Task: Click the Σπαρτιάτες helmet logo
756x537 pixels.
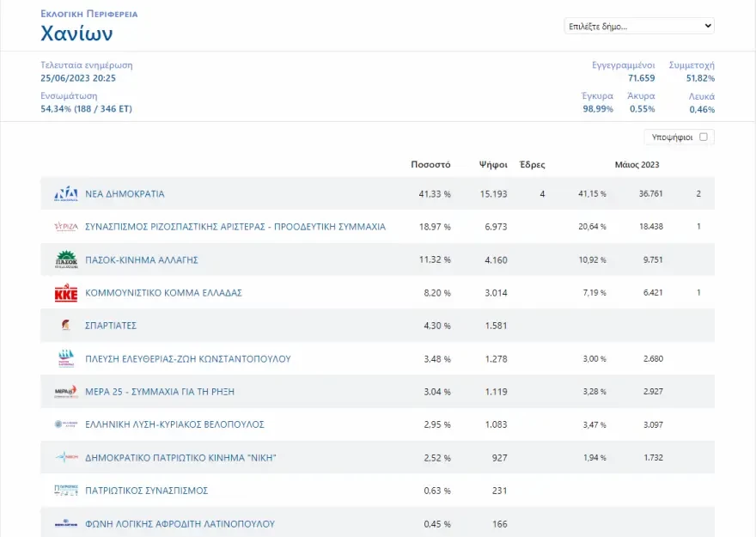Action: (x=66, y=326)
